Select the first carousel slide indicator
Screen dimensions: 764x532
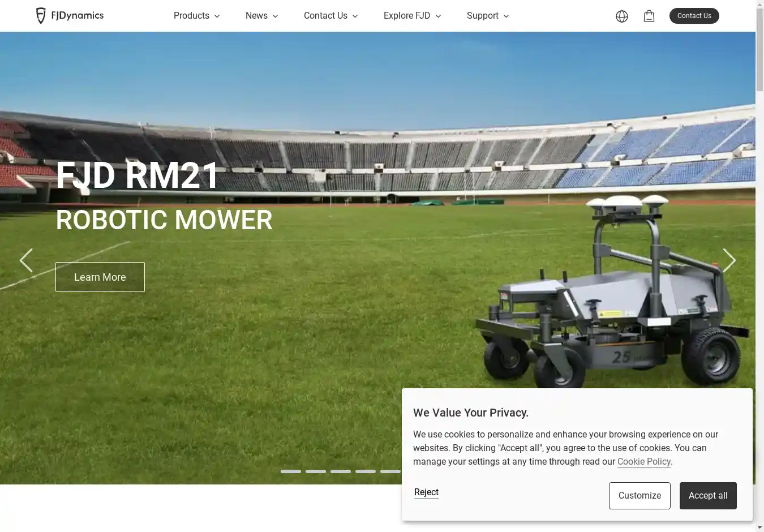pyautogui.click(x=291, y=471)
